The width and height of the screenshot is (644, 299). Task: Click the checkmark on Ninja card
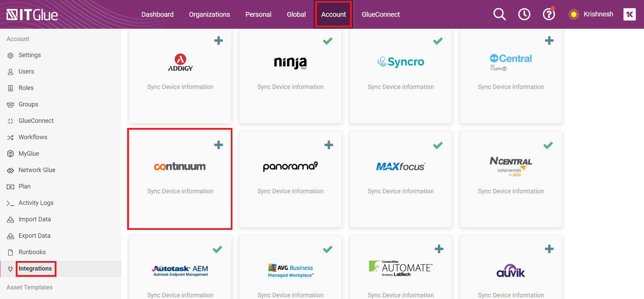pyautogui.click(x=327, y=41)
